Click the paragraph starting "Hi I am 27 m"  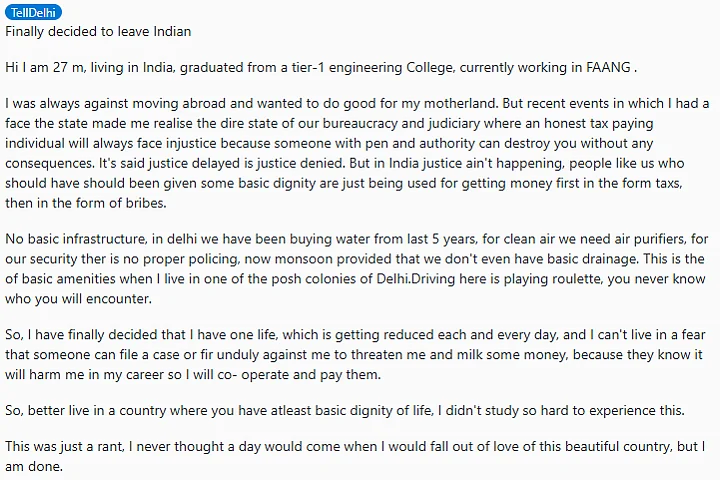[320, 68]
